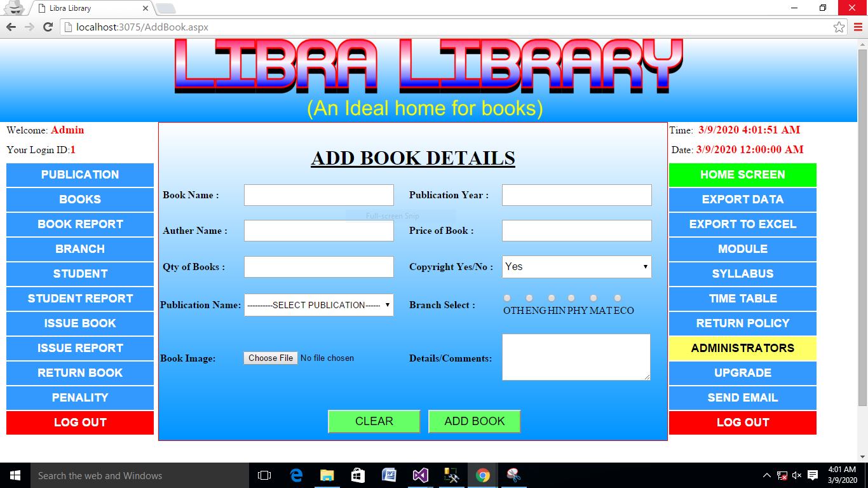Viewport: 868px width, 488px height.
Task: Launch Snipping Tool from the taskbar
Action: [513, 475]
